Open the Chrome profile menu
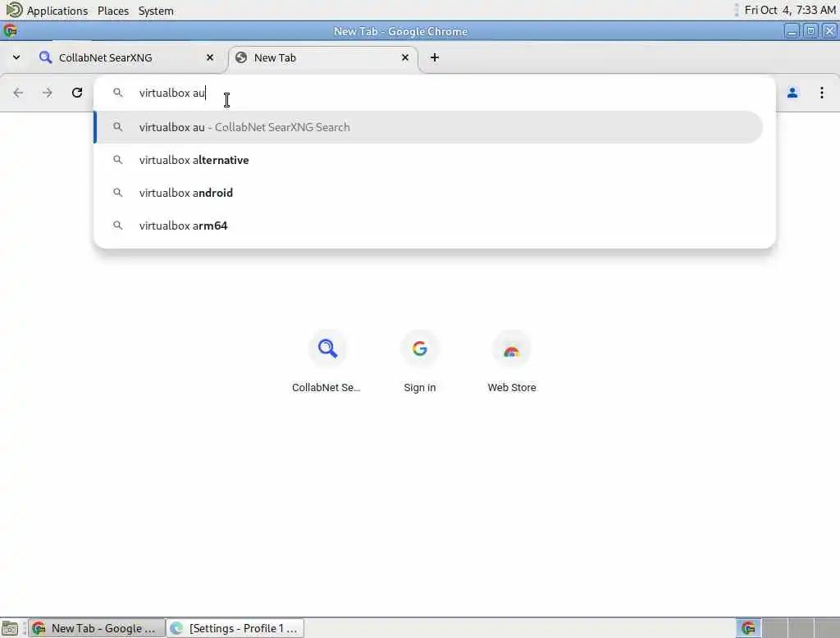 pyautogui.click(x=792, y=93)
